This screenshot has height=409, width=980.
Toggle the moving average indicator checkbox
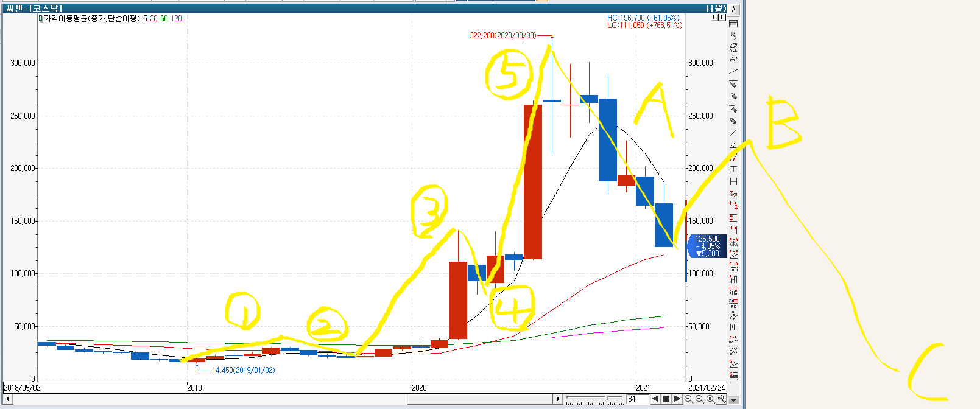41,19
